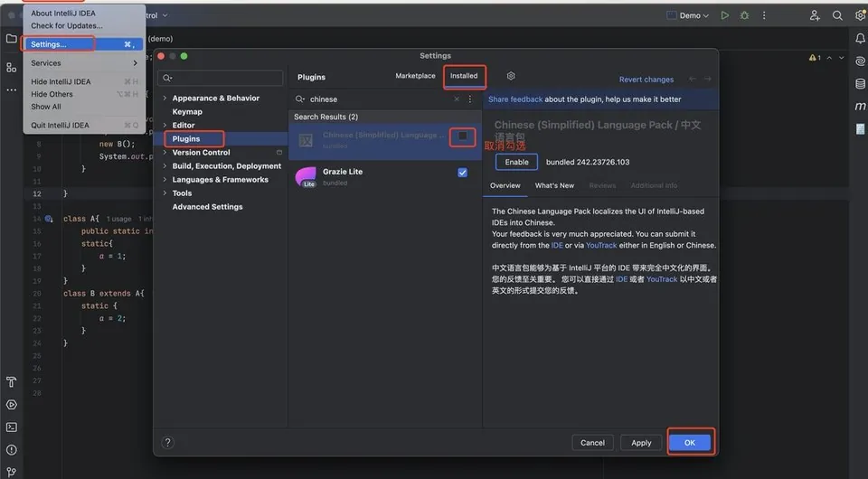The width and height of the screenshot is (868, 479).
Task: Click the warning indicator icon in editor
Action: tap(815, 58)
